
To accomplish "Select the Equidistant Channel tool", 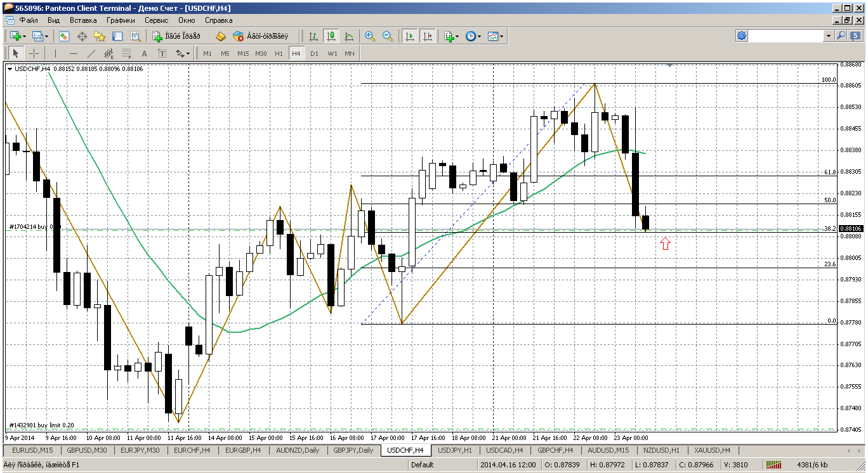I will pyautogui.click(x=109, y=53).
